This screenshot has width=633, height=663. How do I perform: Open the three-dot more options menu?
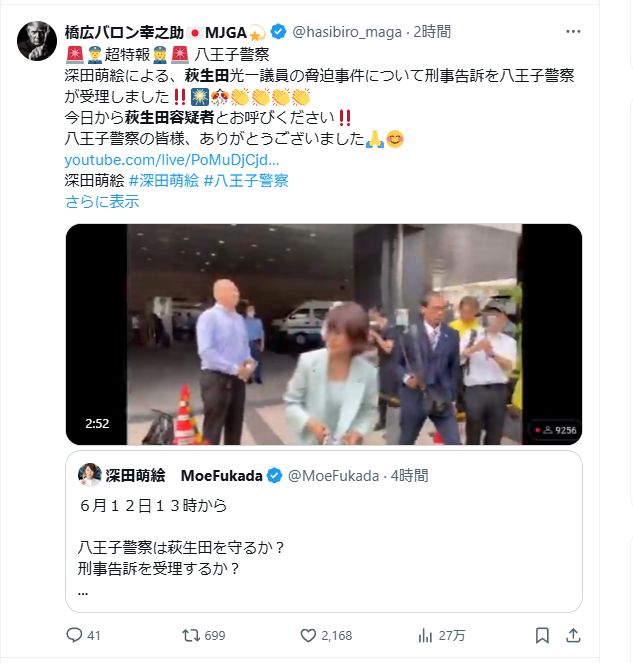573,31
